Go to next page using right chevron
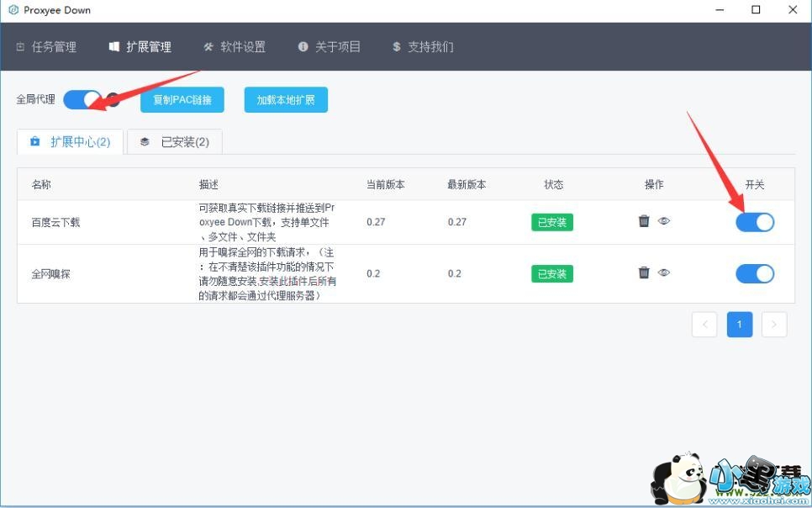 (774, 325)
